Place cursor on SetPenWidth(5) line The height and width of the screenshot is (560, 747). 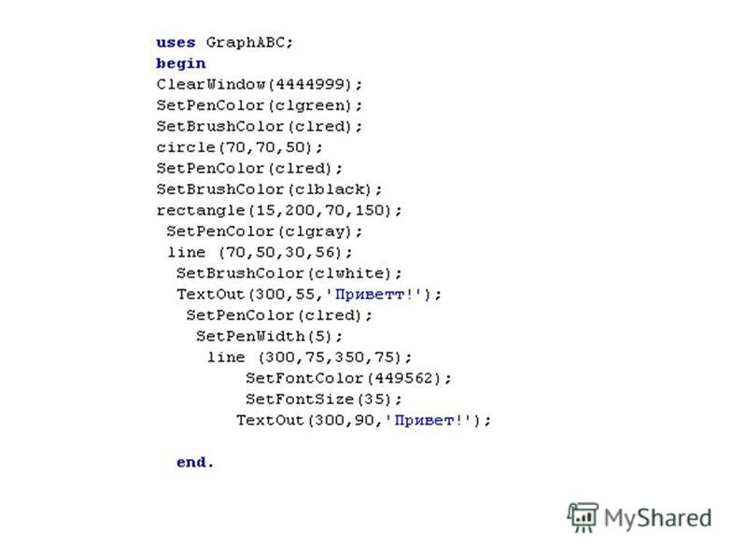pos(269,336)
